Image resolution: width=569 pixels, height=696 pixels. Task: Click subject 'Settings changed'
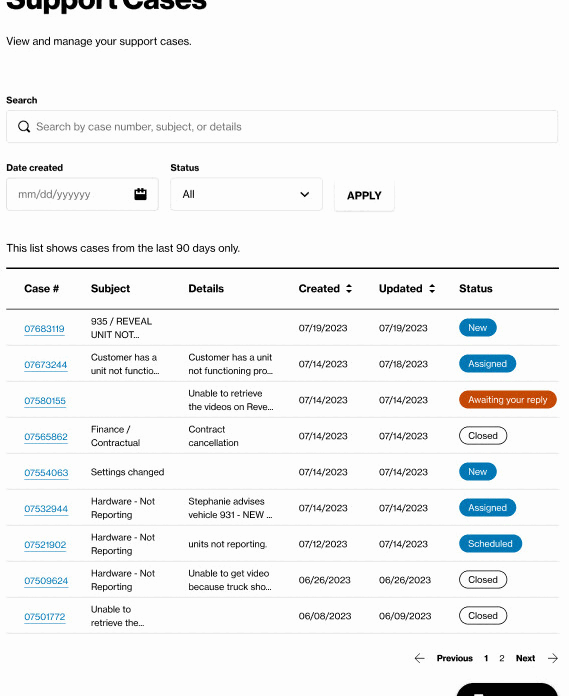(x=127, y=472)
